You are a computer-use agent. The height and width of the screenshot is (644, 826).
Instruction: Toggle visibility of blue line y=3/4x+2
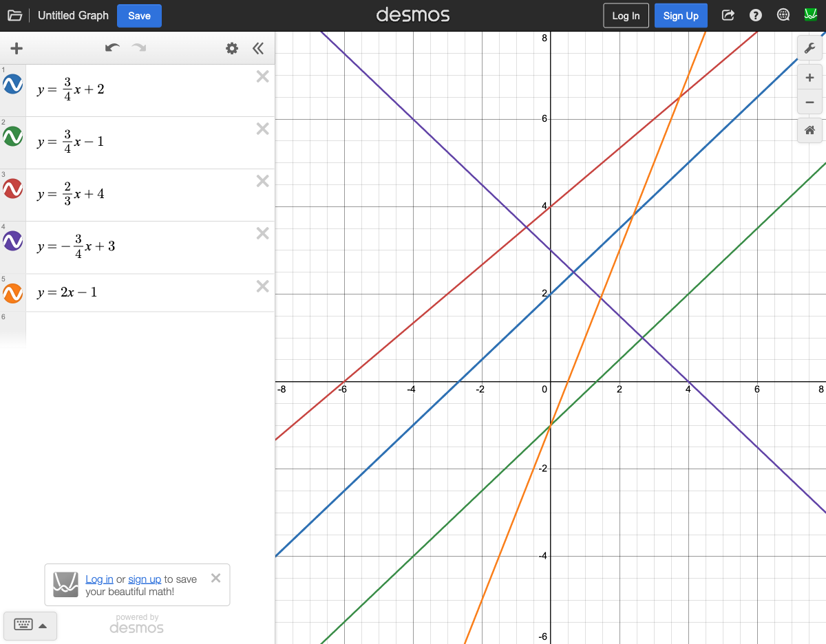point(13,85)
